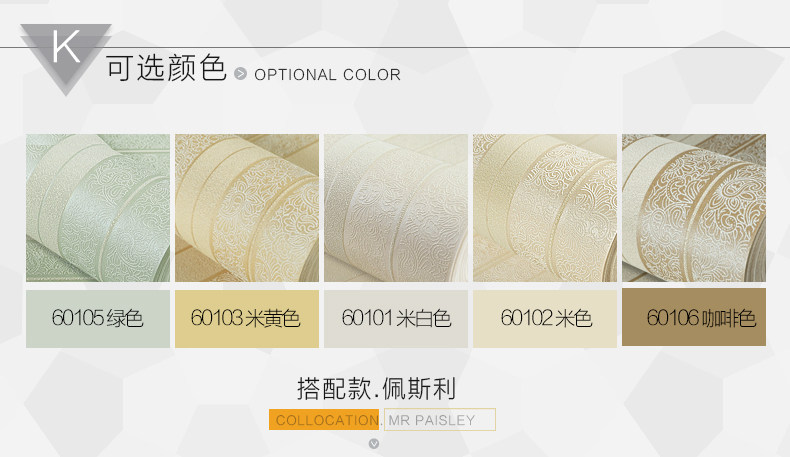The image size is (790, 457).
Task: Click the 佩斯利 text in the heading
Action: pos(419,388)
